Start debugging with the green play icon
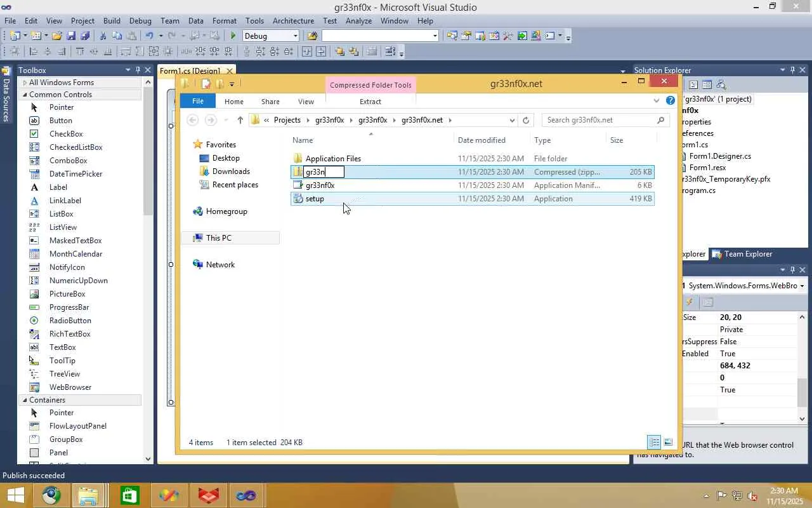Viewport: 812px width, 508px height. [233, 36]
